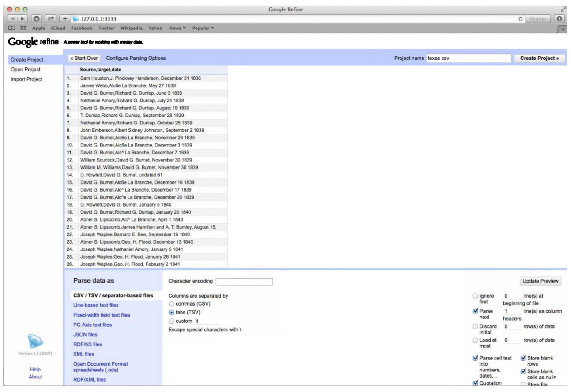The width and height of the screenshot is (571, 392).
Task: Reload the page with the refresh icon
Action: tap(520, 19)
